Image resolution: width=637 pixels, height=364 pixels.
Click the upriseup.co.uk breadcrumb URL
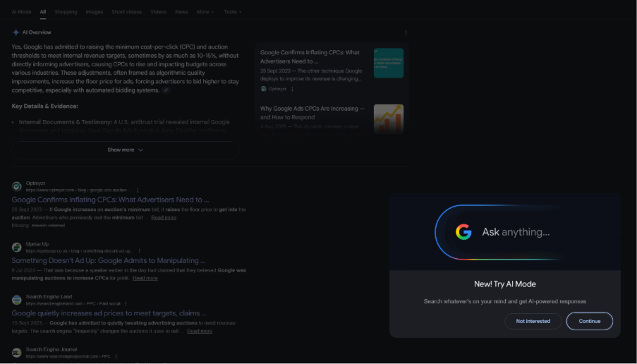pos(80,251)
